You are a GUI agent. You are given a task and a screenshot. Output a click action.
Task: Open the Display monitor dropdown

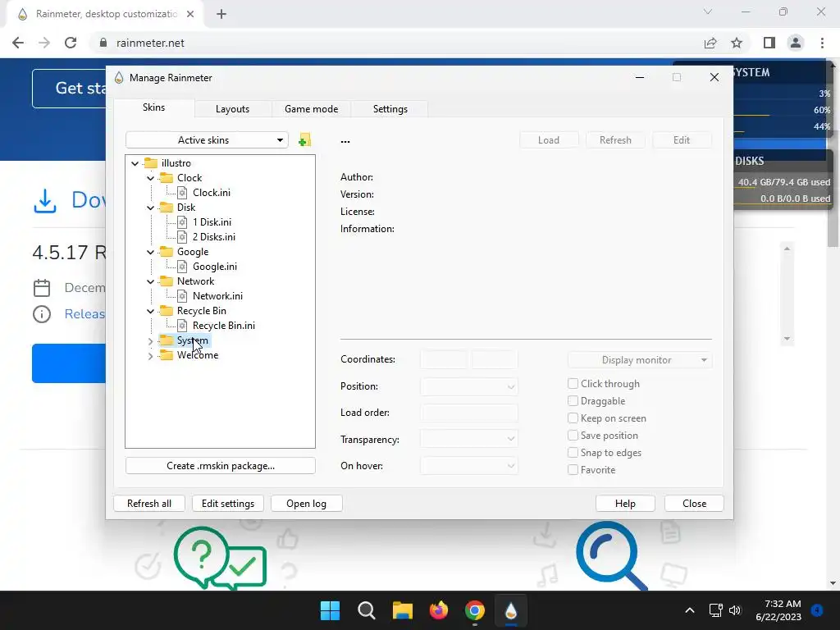(640, 360)
